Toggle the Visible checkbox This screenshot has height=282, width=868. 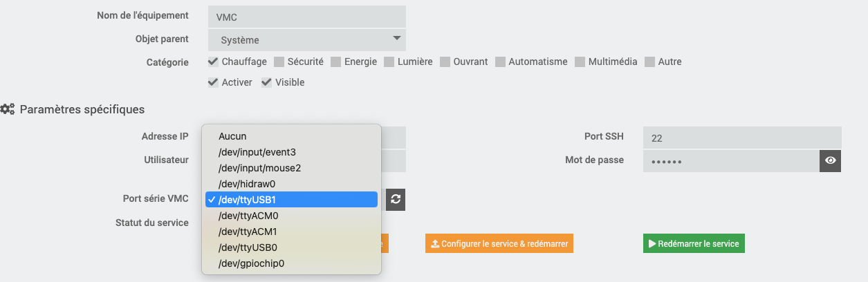266,82
